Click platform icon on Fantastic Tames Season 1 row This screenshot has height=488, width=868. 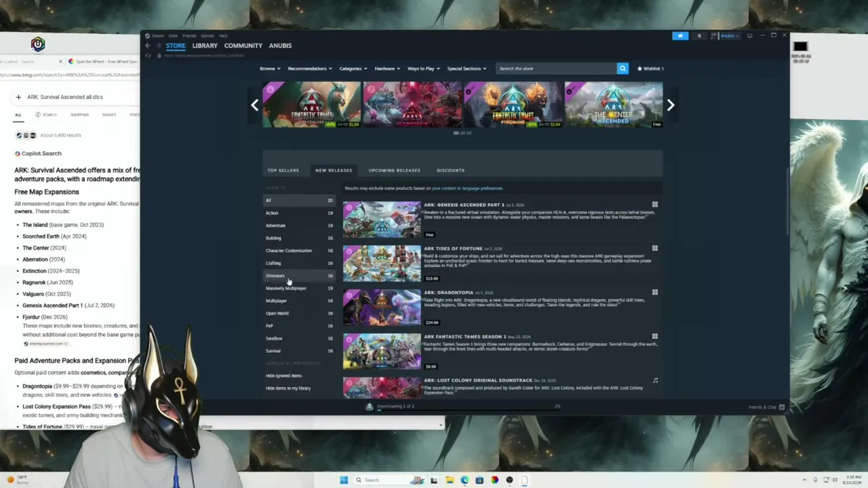(x=654, y=336)
